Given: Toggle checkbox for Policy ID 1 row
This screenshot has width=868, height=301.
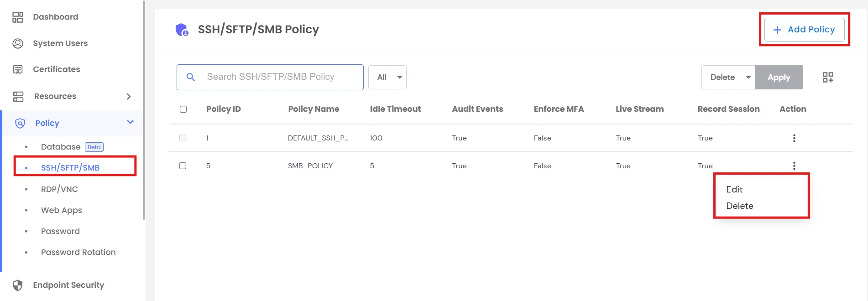Looking at the screenshot, I should point(183,138).
